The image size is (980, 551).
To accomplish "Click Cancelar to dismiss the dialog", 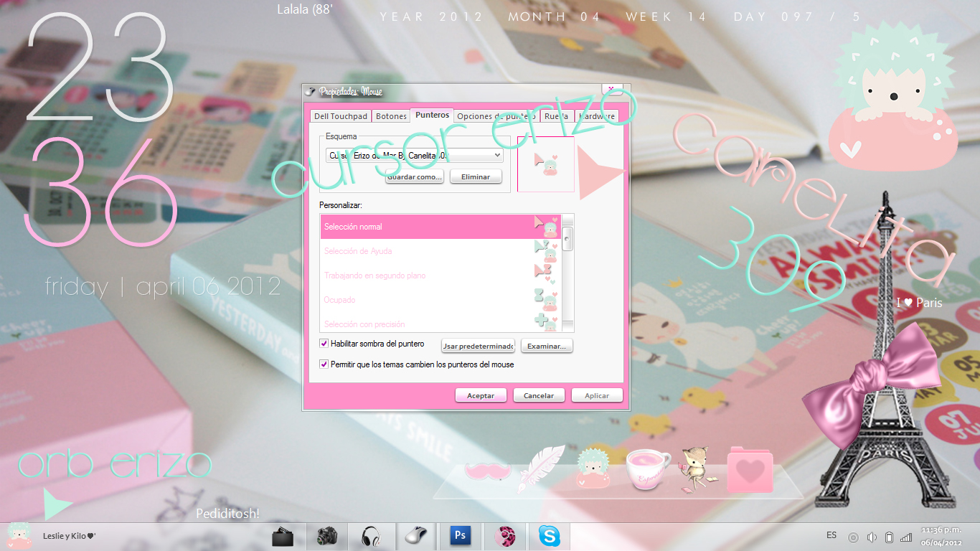I will click(539, 395).
